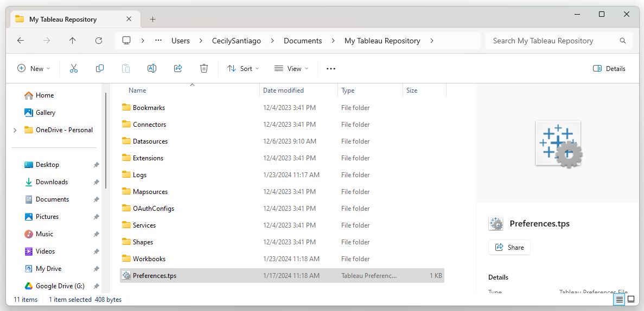Click Share button in details pane
Image resolution: width=644 pixels, height=311 pixels.
509,248
